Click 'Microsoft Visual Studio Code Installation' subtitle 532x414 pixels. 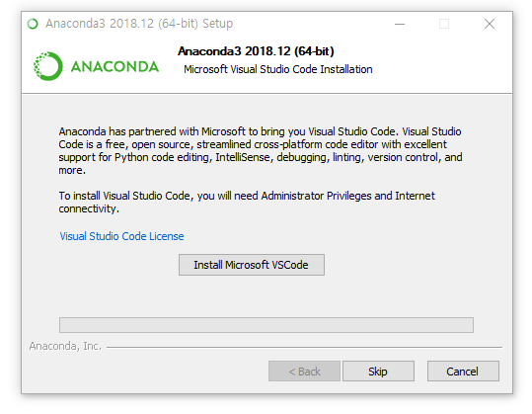coord(278,69)
